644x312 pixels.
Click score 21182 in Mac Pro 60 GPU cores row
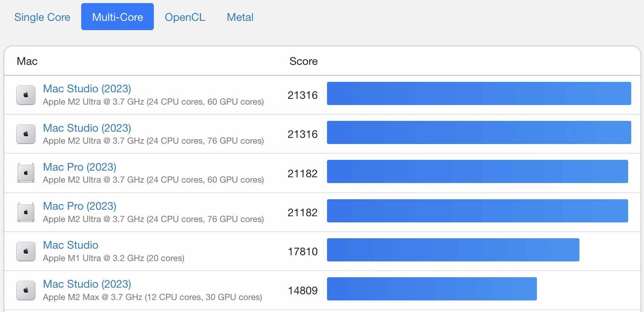[x=303, y=173]
